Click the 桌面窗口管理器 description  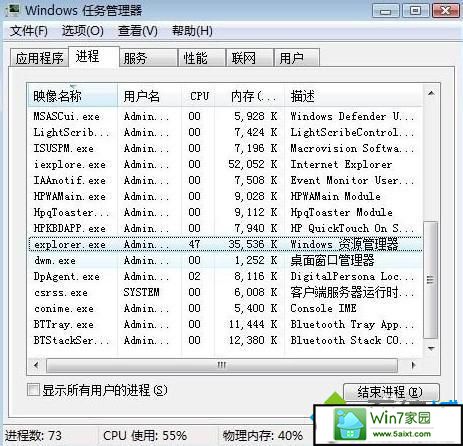coord(332,260)
